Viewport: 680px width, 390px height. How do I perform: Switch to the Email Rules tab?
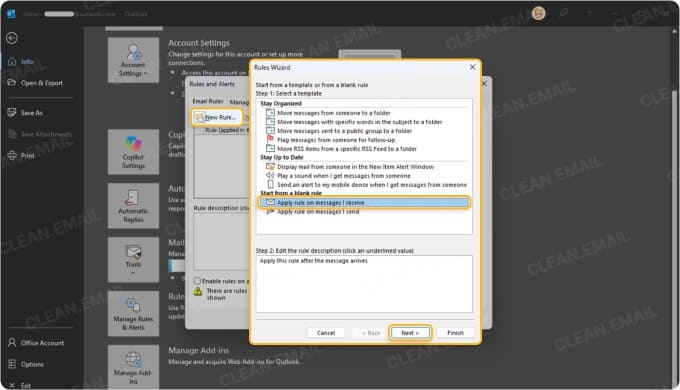pos(208,101)
